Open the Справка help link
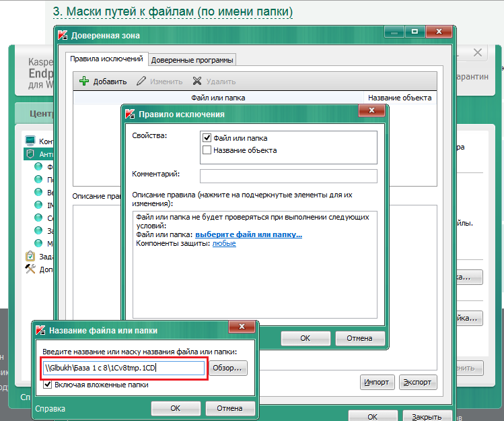Viewport: 504px width, 421px height. coord(50,408)
